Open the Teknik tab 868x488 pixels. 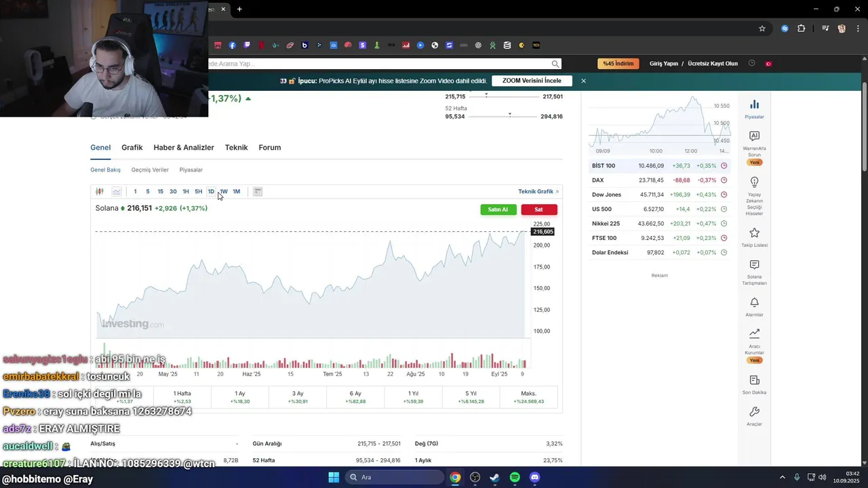[237, 148]
